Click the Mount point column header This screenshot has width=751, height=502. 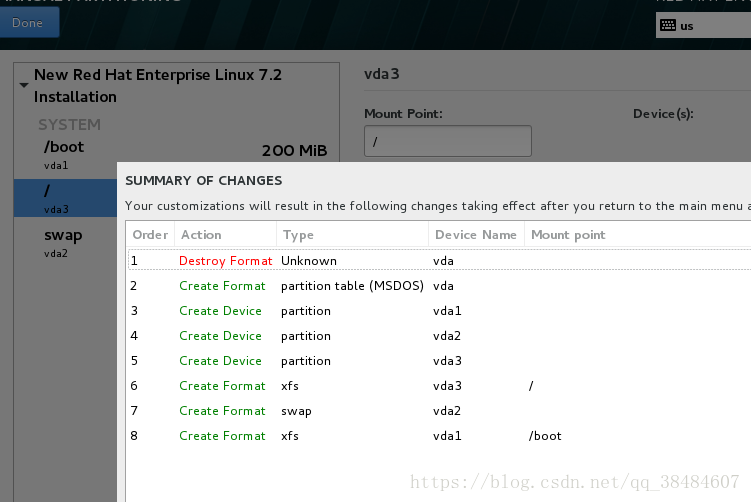[638, 235]
